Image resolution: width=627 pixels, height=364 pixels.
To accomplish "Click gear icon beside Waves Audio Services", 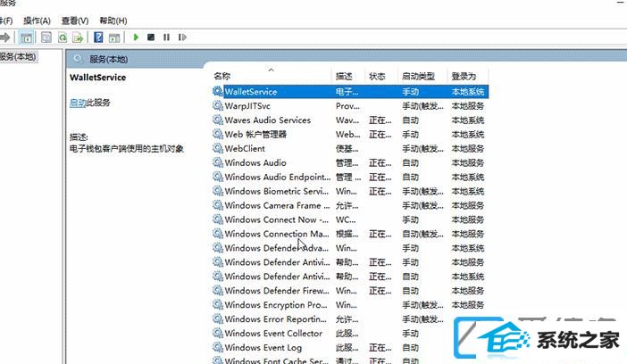I will tap(218, 120).
